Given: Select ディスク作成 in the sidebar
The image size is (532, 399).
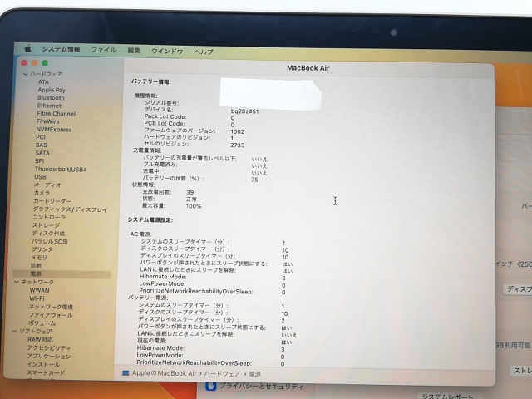Looking at the screenshot, I should coord(48,233).
